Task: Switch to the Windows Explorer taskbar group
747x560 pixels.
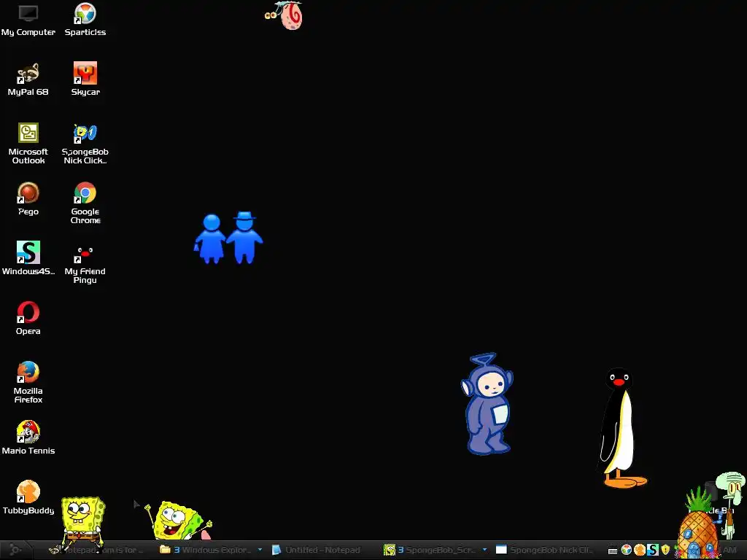Action: pyautogui.click(x=206, y=550)
